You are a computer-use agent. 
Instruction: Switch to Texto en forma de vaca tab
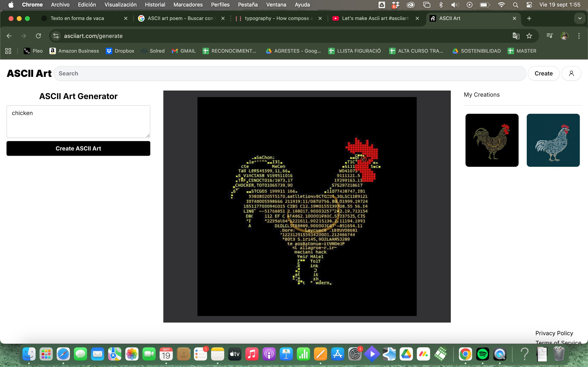(77, 18)
